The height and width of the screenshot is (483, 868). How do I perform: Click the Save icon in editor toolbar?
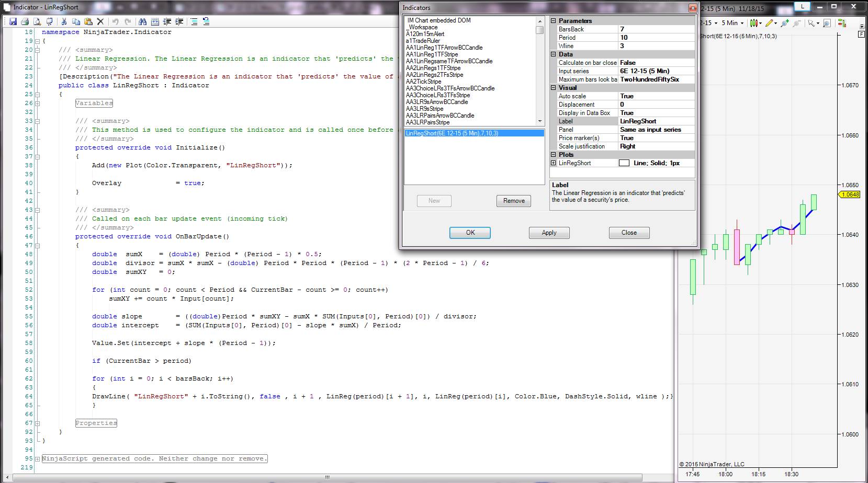(x=13, y=22)
